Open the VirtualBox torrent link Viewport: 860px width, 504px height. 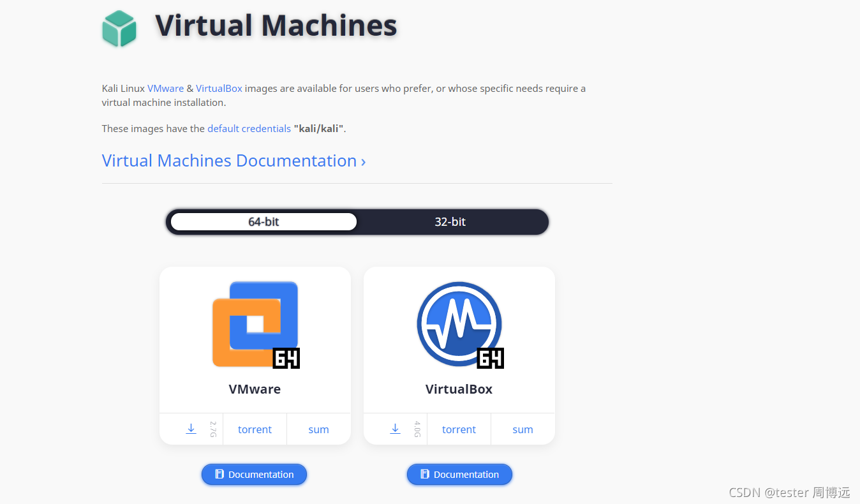coord(459,429)
